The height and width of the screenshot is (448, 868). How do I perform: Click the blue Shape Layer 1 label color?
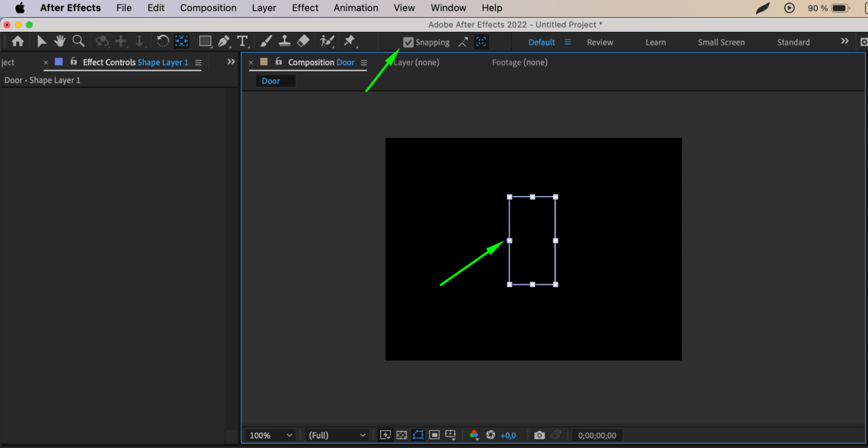pyautogui.click(x=59, y=62)
